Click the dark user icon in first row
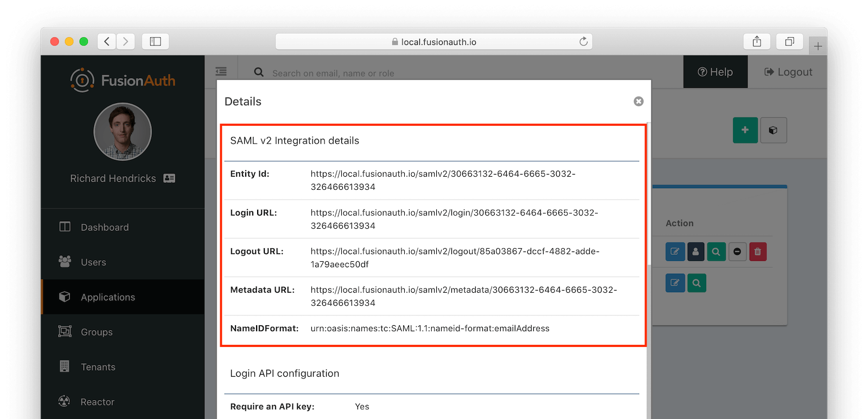This screenshot has width=868, height=419. pos(695,252)
